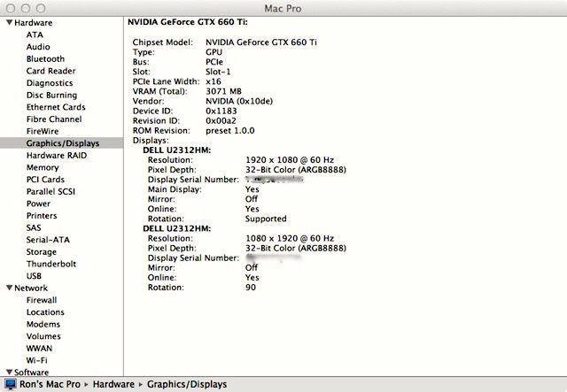Select Fibre Channel entry
567x392 pixels.
pos(54,119)
